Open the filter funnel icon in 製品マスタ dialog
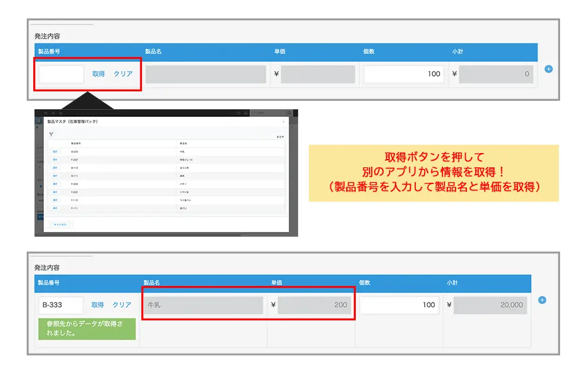 pyautogui.click(x=51, y=135)
